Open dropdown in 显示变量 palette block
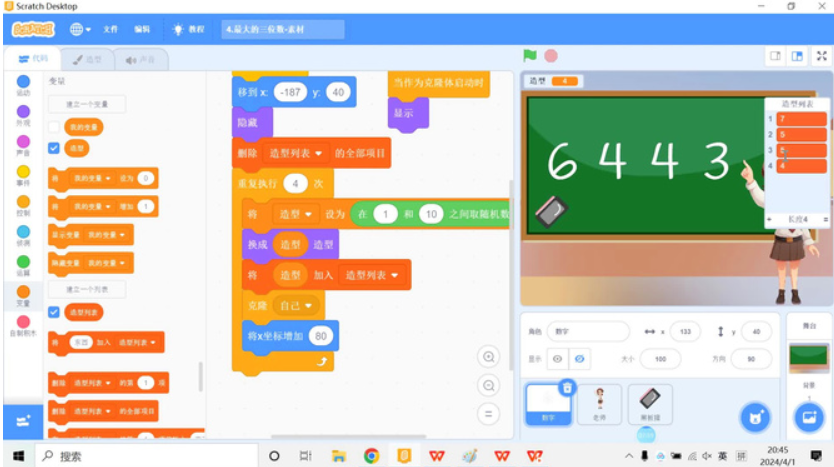 point(106,235)
